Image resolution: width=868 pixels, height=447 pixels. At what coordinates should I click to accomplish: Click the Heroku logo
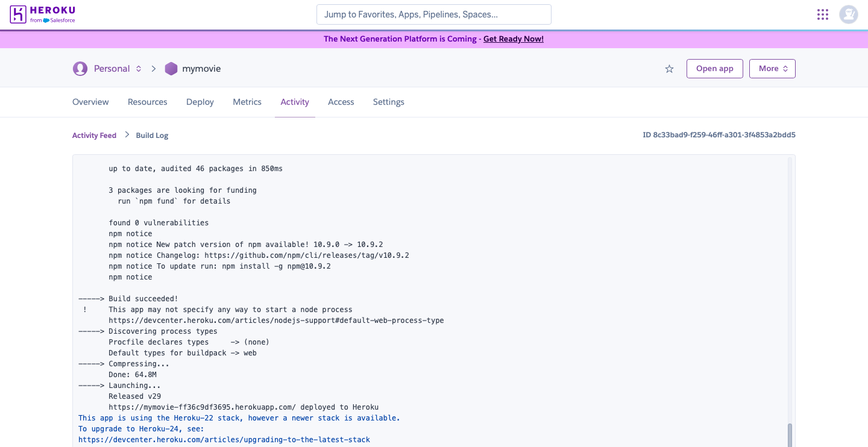tap(43, 14)
